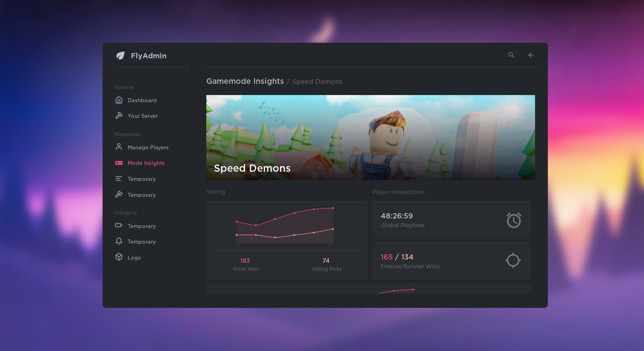Click the Player Interactions heading
Screen dimensions: 644x351
pos(399,192)
